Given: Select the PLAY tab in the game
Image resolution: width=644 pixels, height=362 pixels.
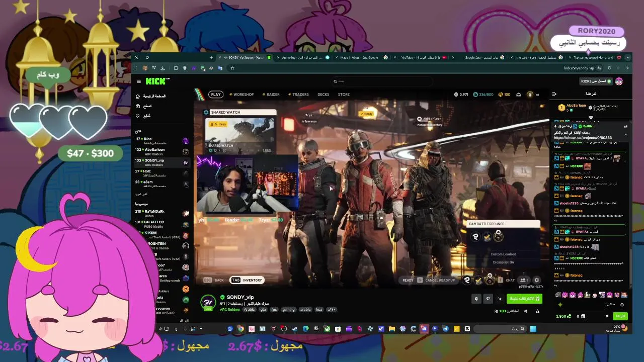Looking at the screenshot, I should [x=216, y=95].
